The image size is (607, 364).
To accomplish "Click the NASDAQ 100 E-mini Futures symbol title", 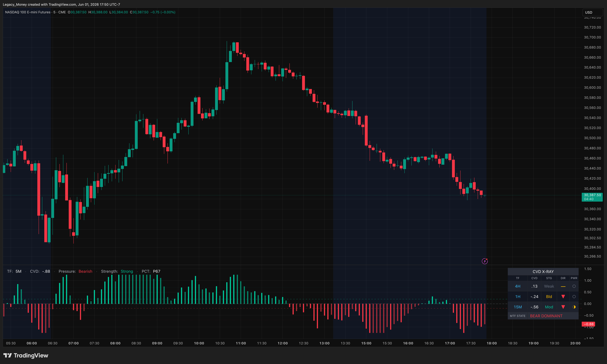I will [28, 12].
